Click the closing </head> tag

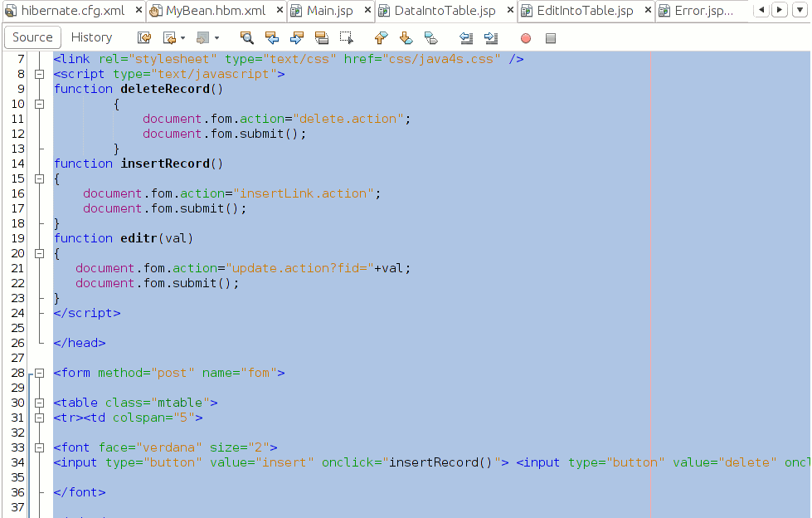tap(80, 344)
